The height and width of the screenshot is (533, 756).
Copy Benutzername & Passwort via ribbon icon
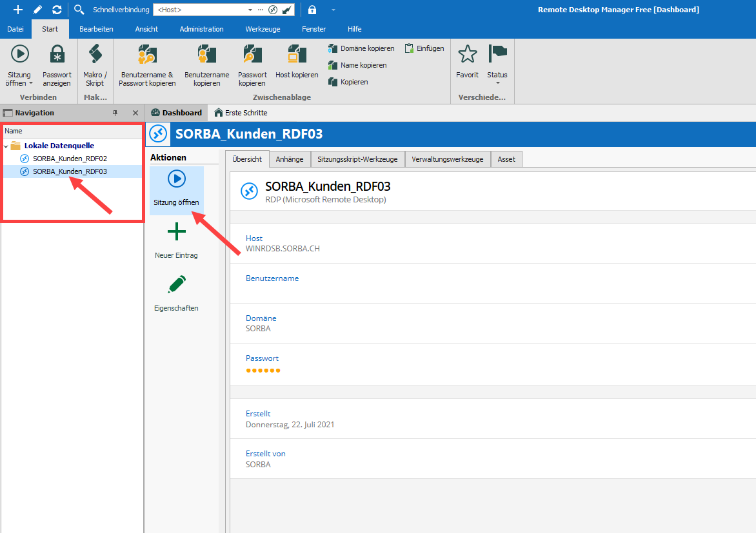pos(147,55)
